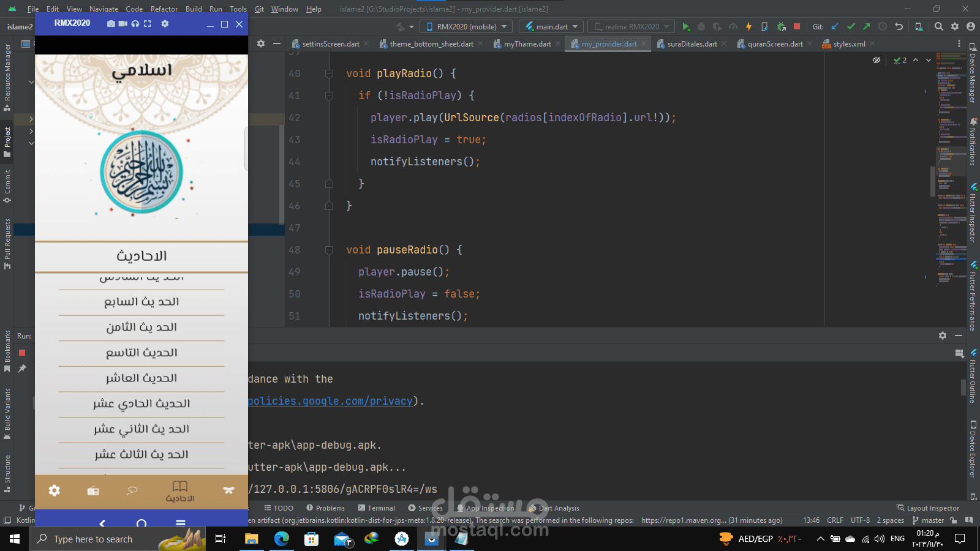The width and height of the screenshot is (980, 551).
Task: Fold the playRadio function at line 40
Action: [329, 73]
